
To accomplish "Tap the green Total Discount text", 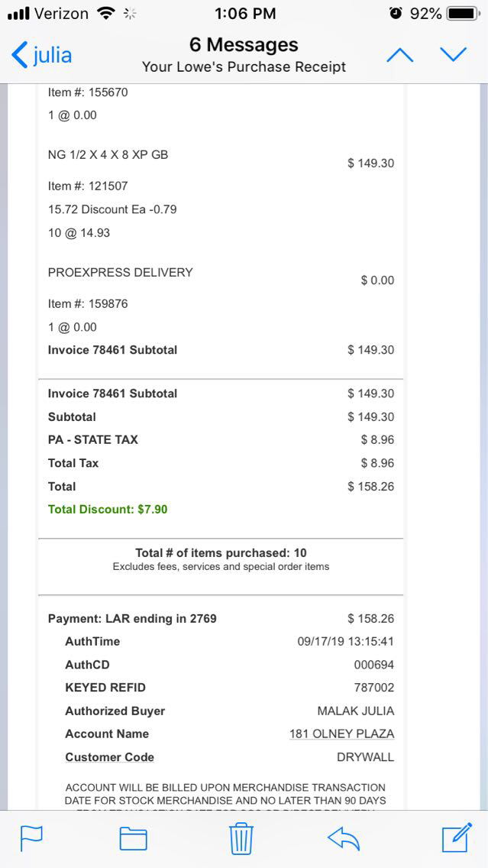I will (x=108, y=509).
